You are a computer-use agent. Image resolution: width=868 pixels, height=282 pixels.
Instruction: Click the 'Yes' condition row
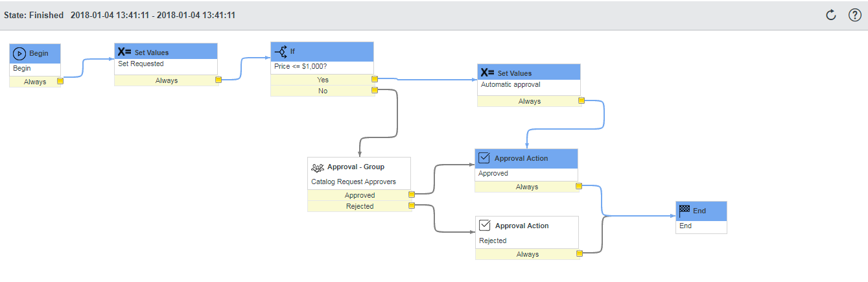322,80
